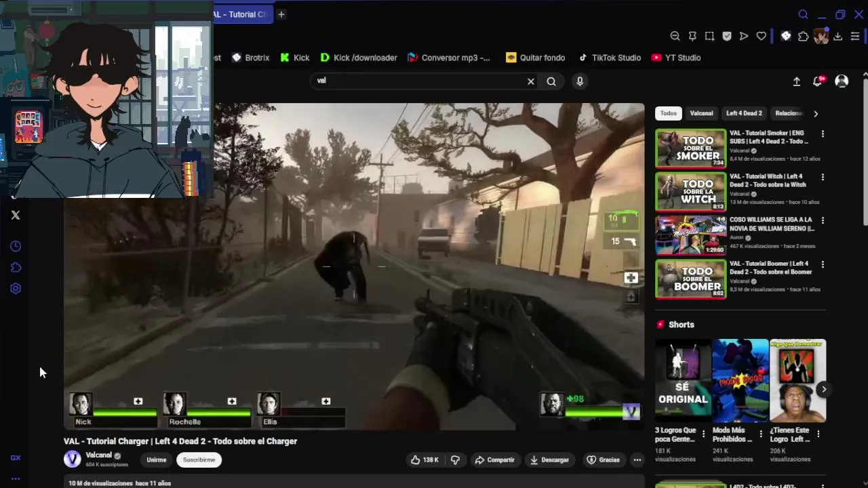This screenshot has width=868, height=488.
Task: Open a new browser tab
Action: pyautogui.click(x=281, y=14)
